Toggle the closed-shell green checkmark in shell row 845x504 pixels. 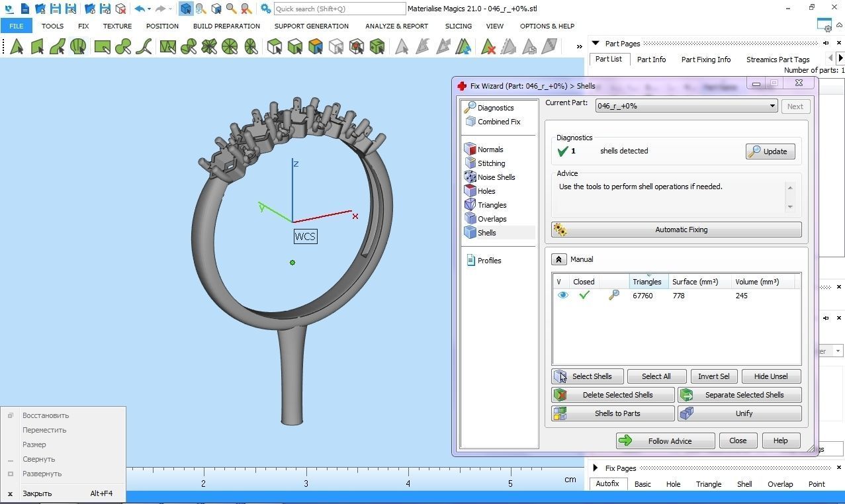pos(584,296)
